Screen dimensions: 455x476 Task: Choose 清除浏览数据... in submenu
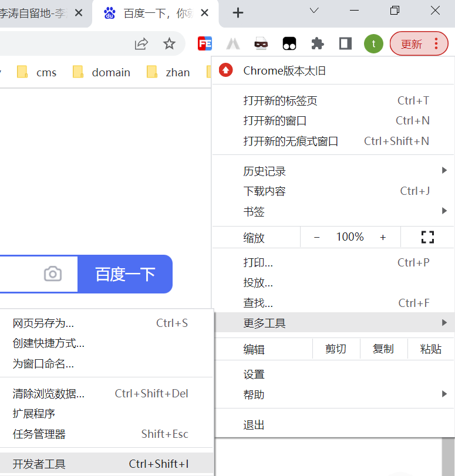106,393
